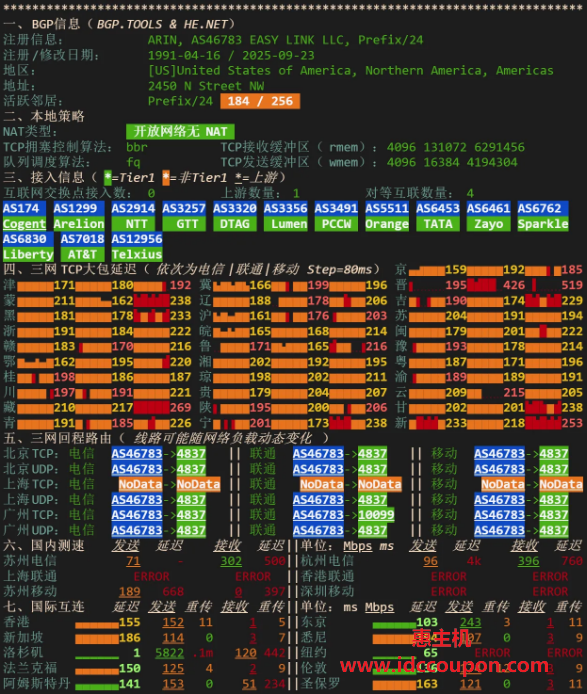This screenshot has height=694, width=587.
Task: Click the AS7018 badge
Action: pyautogui.click(x=82, y=239)
